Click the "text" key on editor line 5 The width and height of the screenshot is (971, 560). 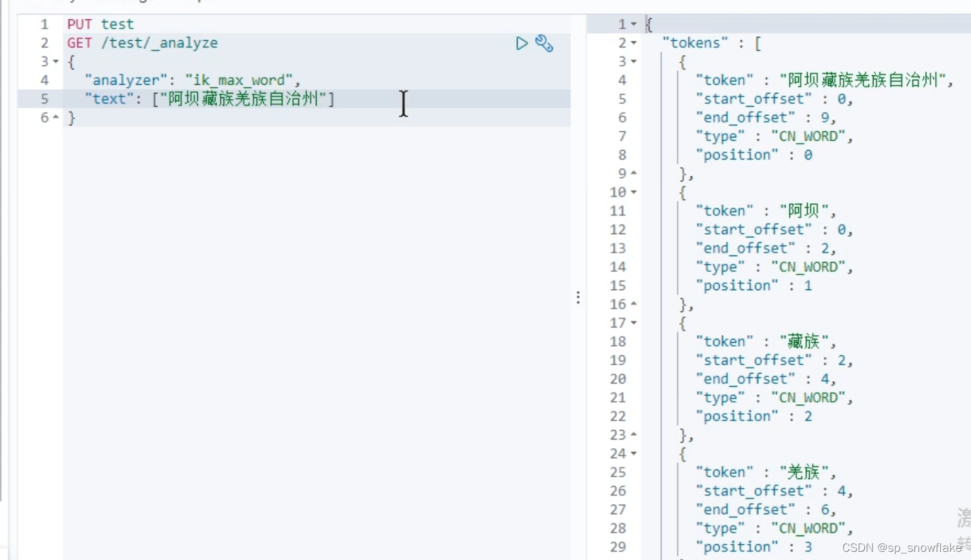coord(109,99)
